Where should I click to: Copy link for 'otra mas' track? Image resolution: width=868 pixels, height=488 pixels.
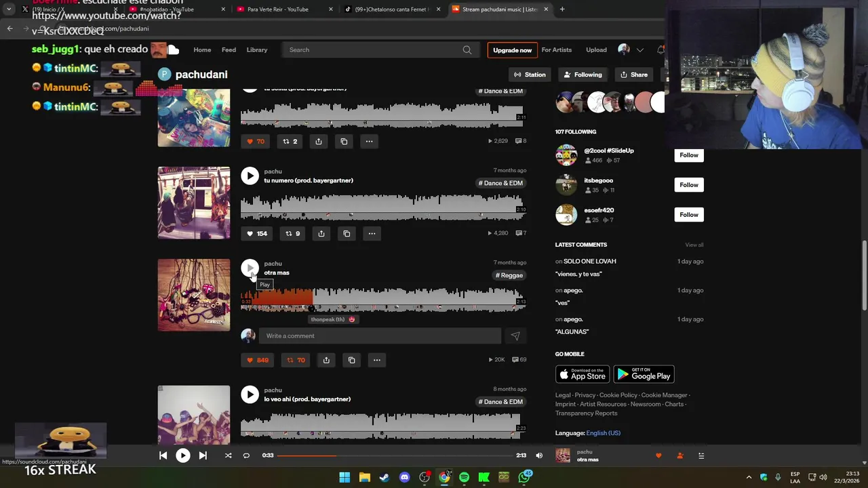pos(351,360)
